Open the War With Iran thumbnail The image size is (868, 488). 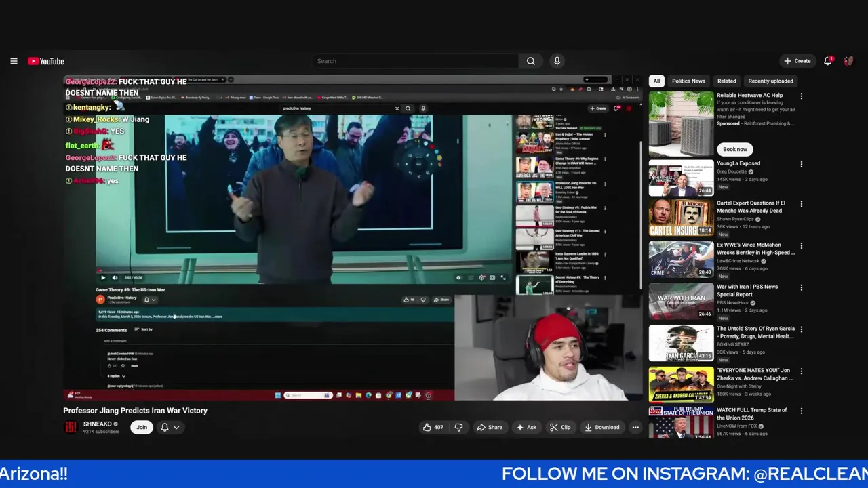[681, 302]
